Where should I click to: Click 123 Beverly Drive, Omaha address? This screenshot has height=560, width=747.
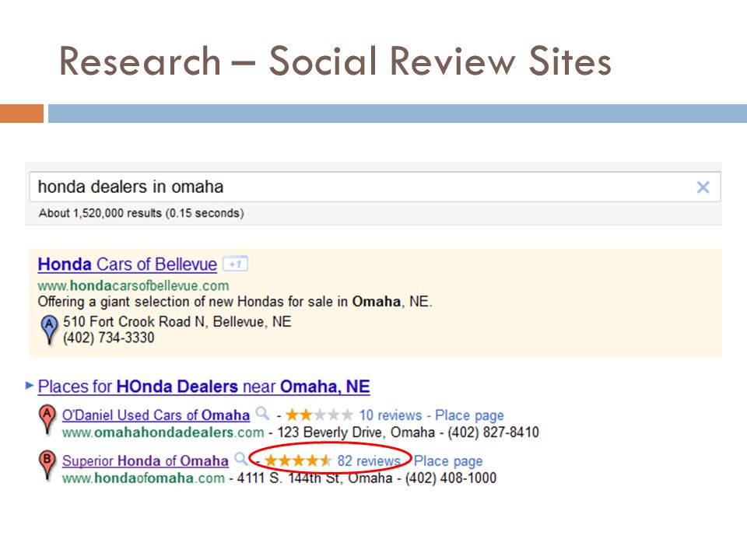pyautogui.click(x=356, y=432)
